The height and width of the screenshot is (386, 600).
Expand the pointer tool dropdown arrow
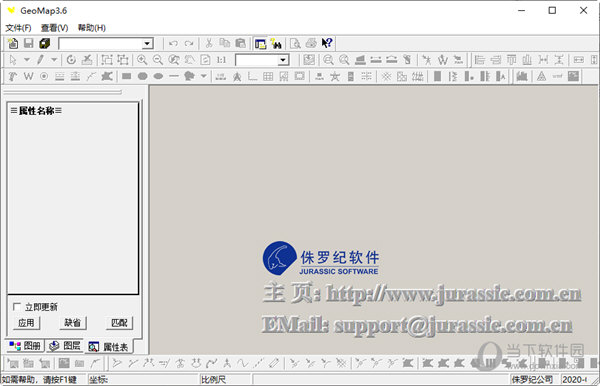pos(26,60)
